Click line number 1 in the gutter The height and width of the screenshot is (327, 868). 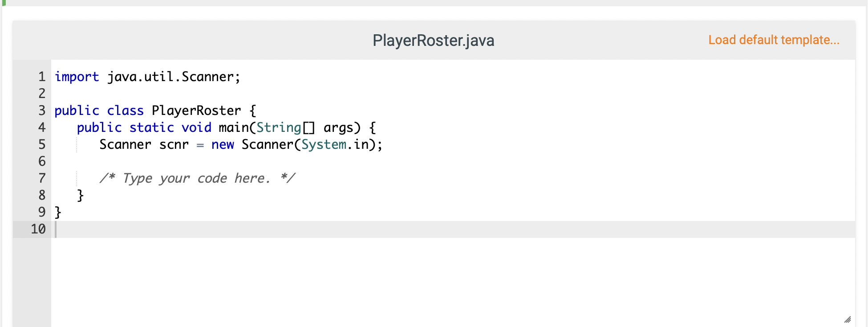pos(41,77)
